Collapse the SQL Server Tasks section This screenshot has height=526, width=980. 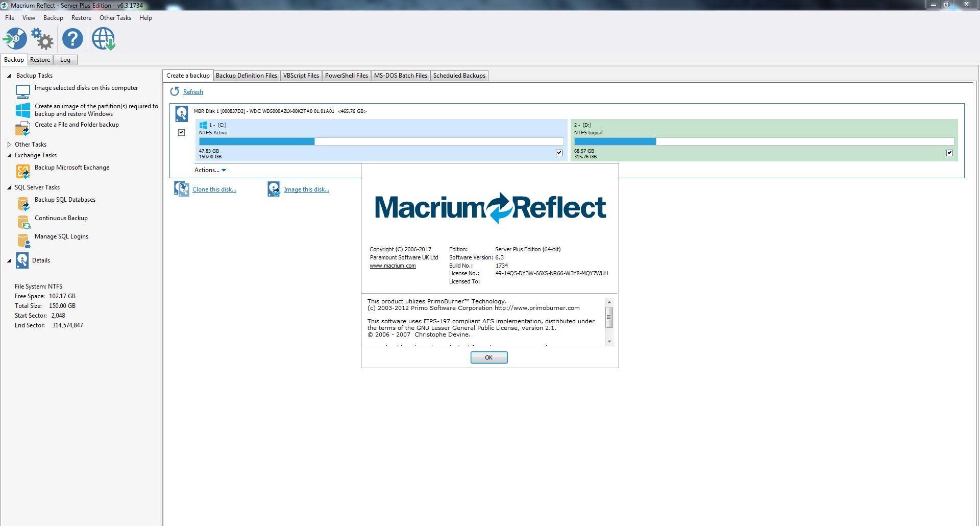point(9,187)
